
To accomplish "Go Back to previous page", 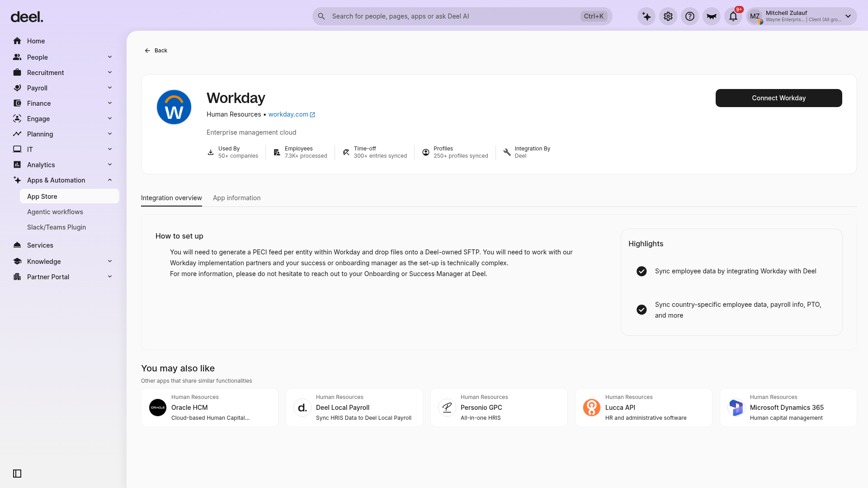I will click(x=156, y=51).
